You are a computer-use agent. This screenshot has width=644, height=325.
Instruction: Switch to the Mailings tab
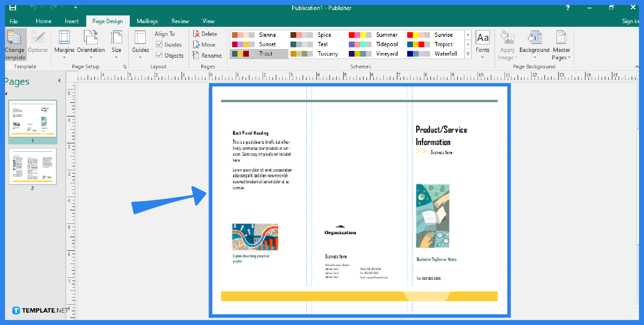(147, 21)
